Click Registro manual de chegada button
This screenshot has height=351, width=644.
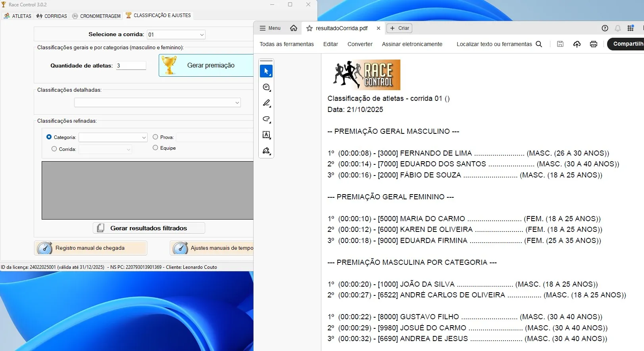[x=90, y=248]
